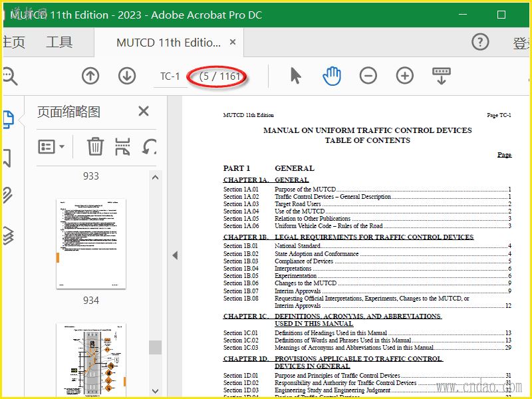Open the scrolling page display options icon

pyautogui.click(x=441, y=76)
